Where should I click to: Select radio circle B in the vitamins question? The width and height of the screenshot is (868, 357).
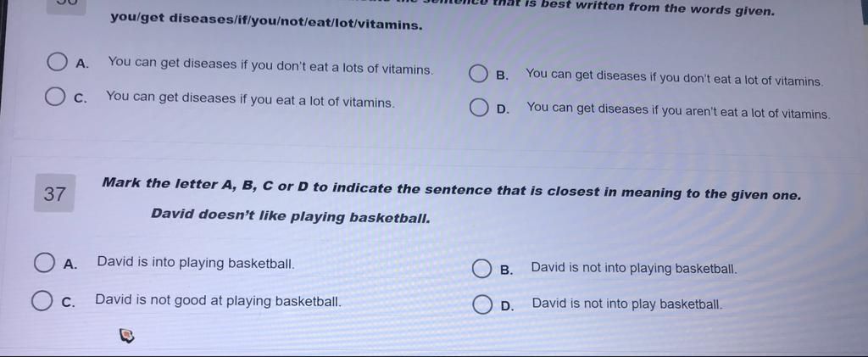tap(478, 74)
